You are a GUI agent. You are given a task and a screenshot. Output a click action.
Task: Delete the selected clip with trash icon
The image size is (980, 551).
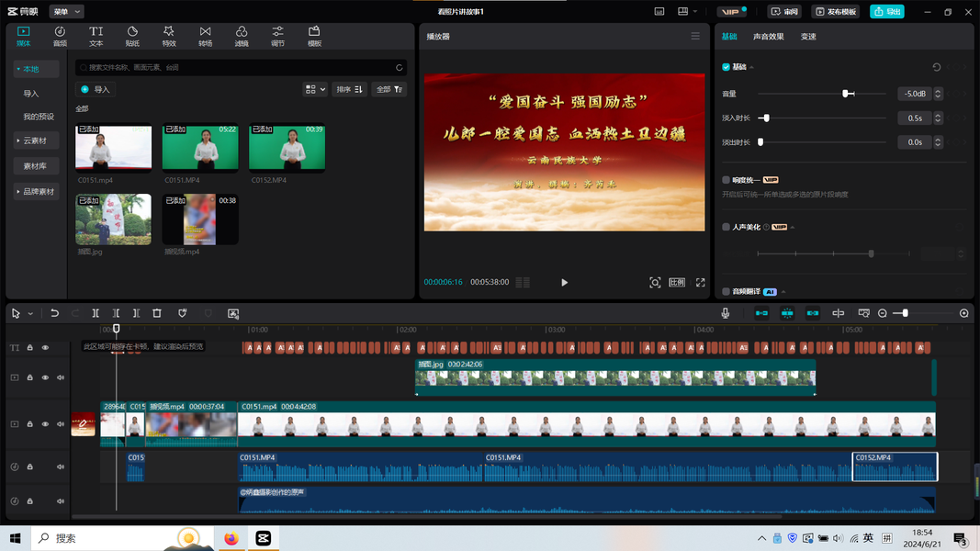click(x=157, y=313)
